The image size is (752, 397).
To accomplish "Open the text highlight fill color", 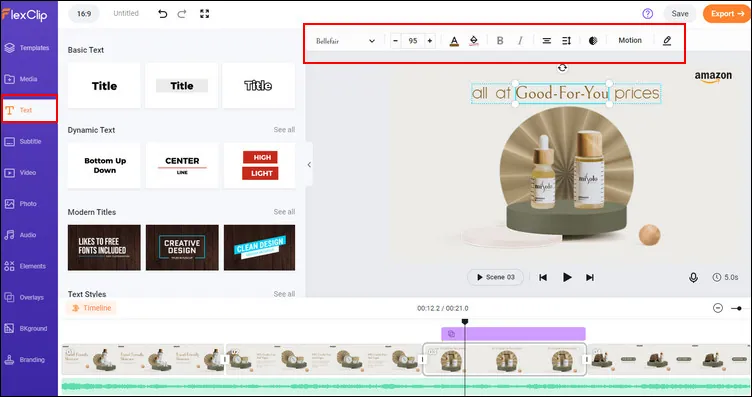I will pyautogui.click(x=474, y=41).
